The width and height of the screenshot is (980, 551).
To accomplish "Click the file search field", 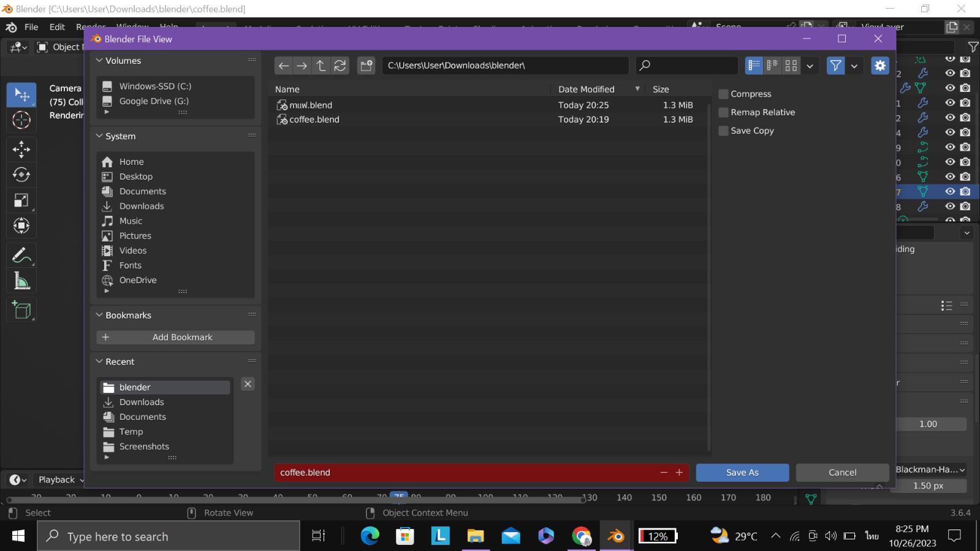I will (686, 66).
